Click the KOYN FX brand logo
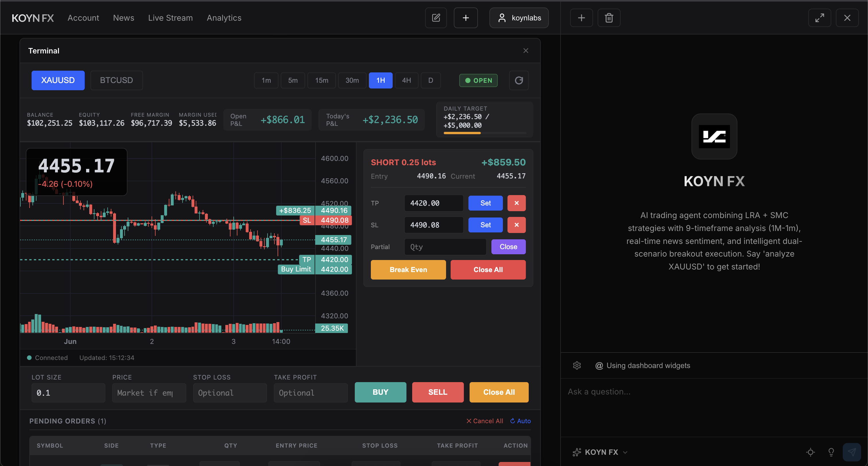 click(33, 18)
